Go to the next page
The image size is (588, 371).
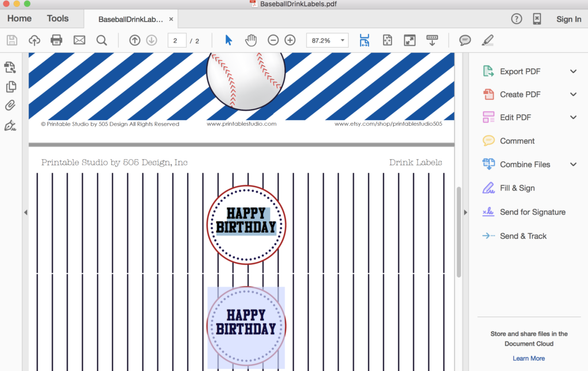pyautogui.click(x=151, y=40)
